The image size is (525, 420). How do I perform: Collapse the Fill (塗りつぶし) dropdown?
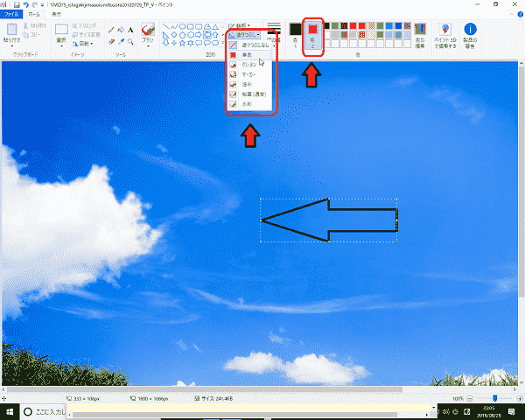pyautogui.click(x=244, y=34)
